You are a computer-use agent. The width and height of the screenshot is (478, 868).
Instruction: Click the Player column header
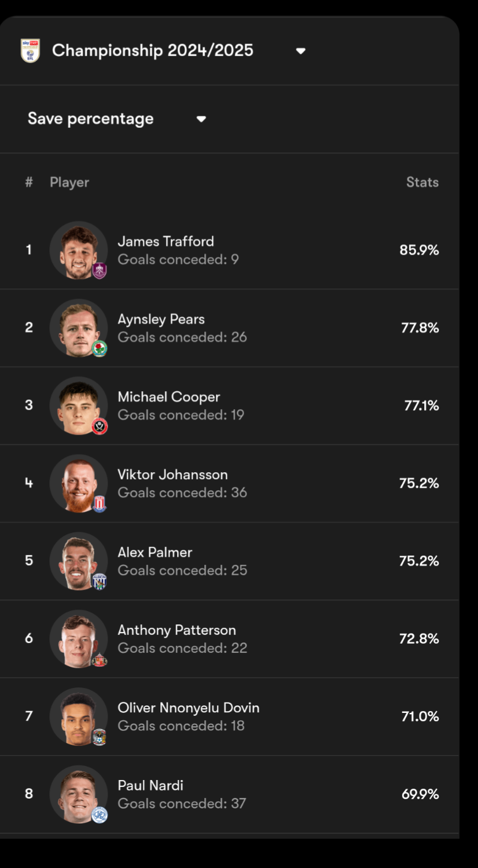click(69, 182)
